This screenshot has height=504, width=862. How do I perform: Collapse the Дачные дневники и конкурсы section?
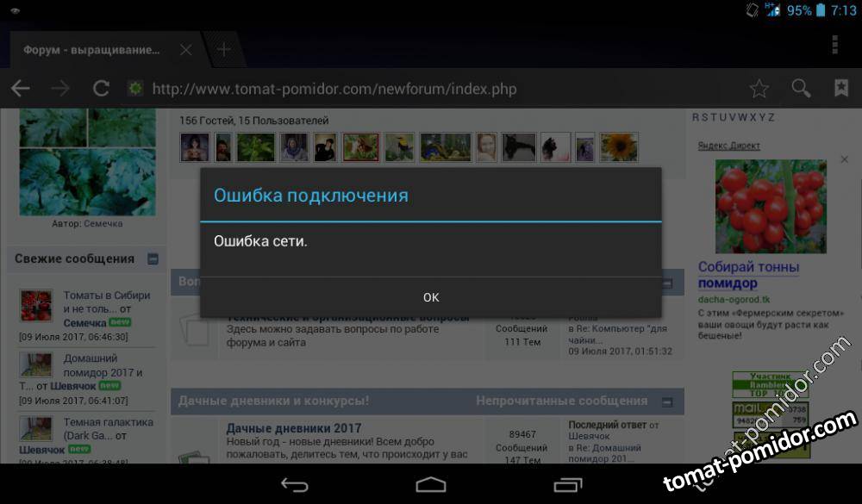tap(666, 401)
